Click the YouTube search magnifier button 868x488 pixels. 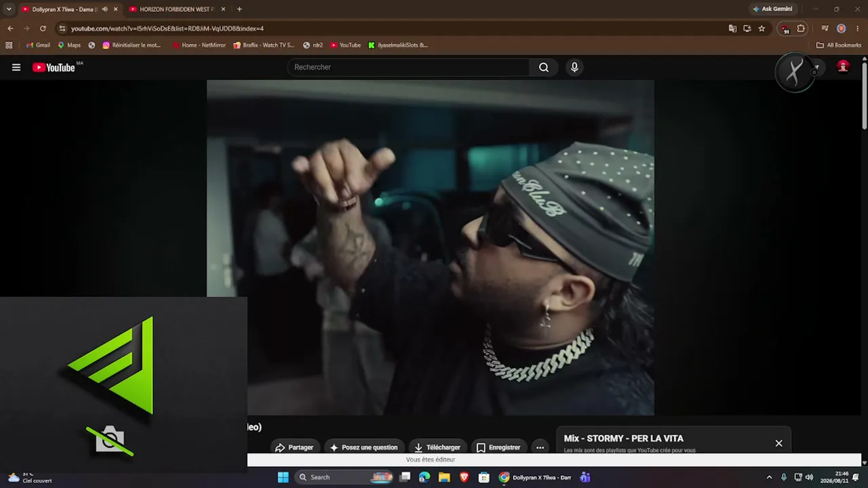(544, 67)
